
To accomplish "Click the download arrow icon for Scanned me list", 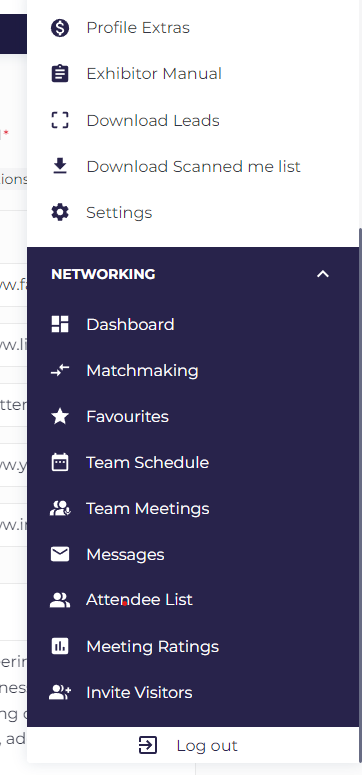I will pos(60,166).
